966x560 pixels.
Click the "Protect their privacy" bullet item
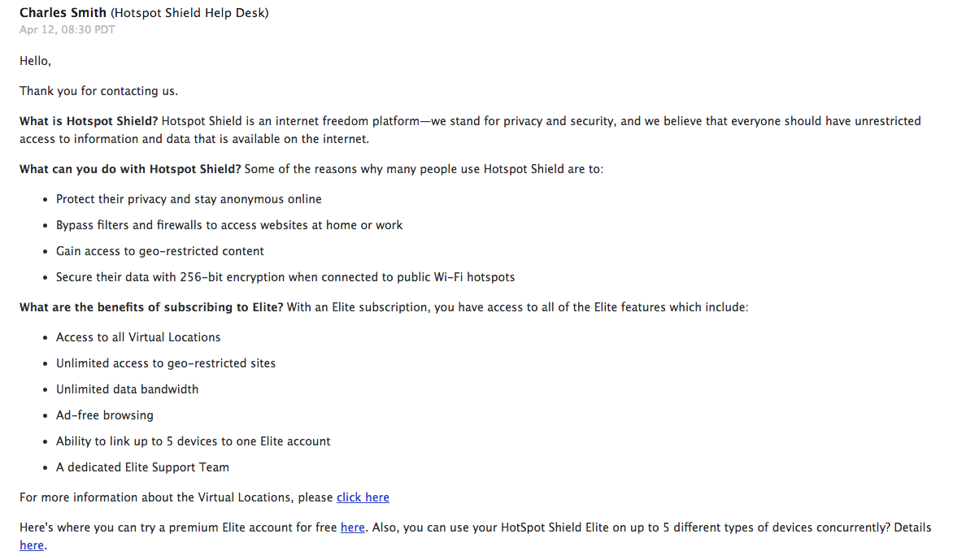pos(189,199)
